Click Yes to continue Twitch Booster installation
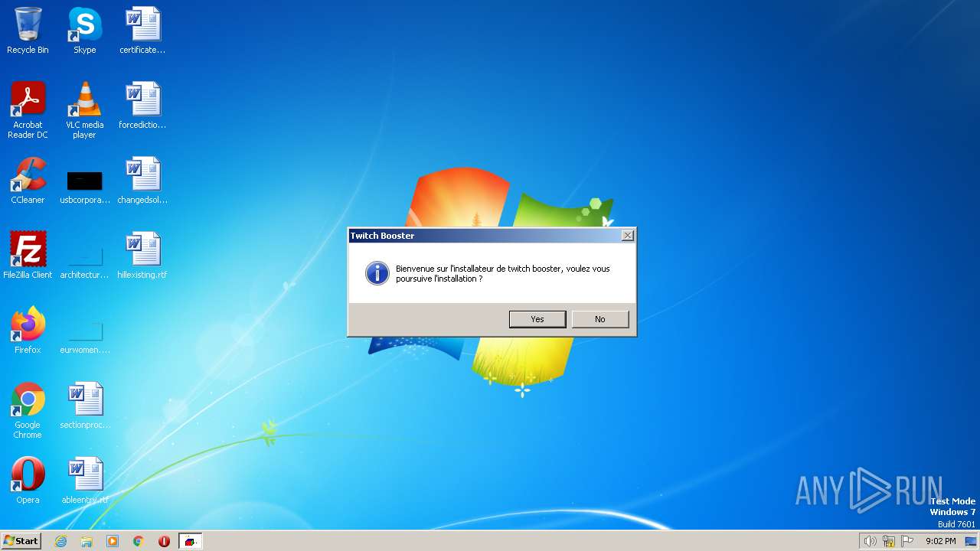Viewport: 980px width, 551px height. 537,319
